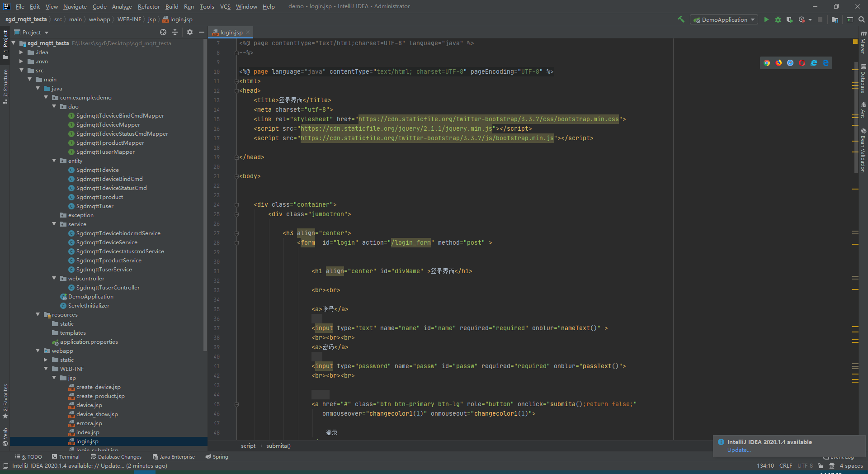Viewport: 868px width, 474px height.
Task: Collapse the webcontroller package folder
Action: (54, 278)
